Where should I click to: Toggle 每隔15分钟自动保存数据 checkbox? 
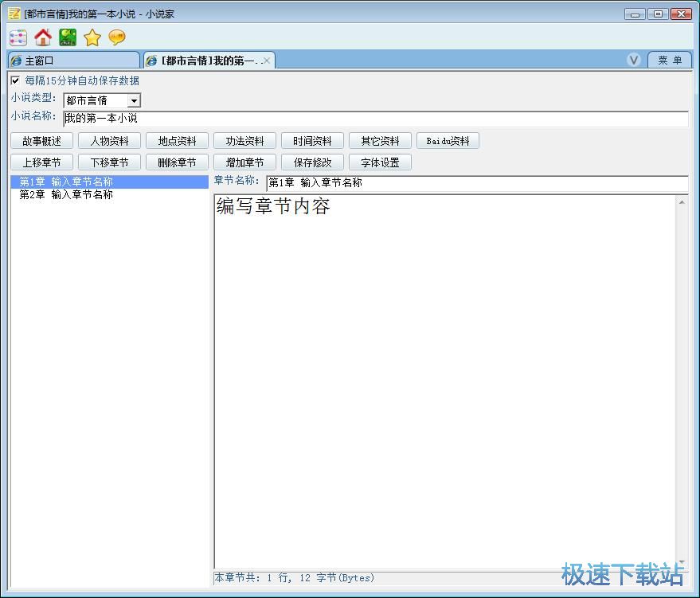pyautogui.click(x=16, y=80)
